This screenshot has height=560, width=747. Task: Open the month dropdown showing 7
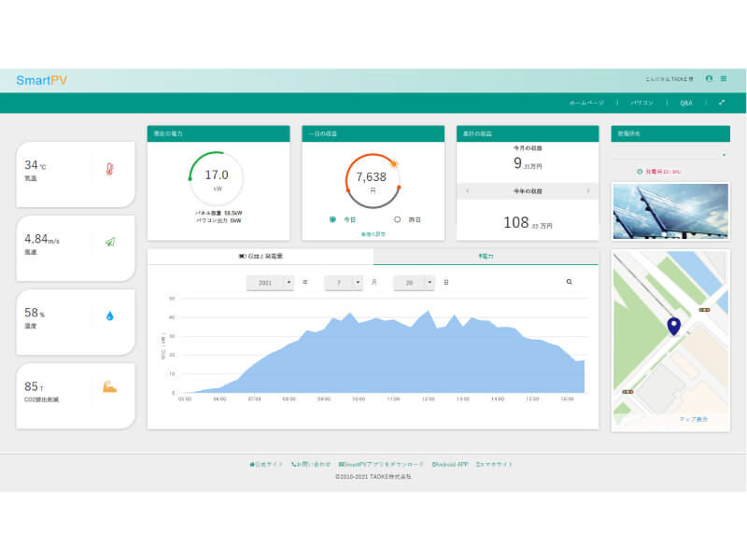click(359, 282)
